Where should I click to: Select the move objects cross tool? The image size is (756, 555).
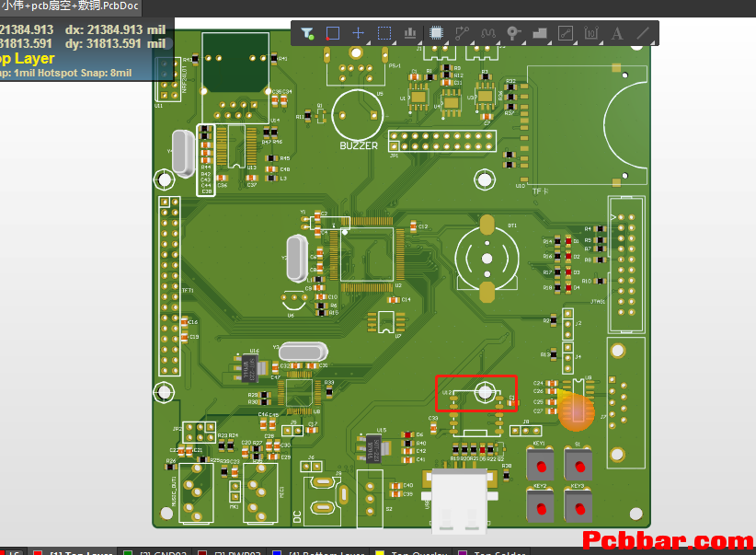click(359, 33)
